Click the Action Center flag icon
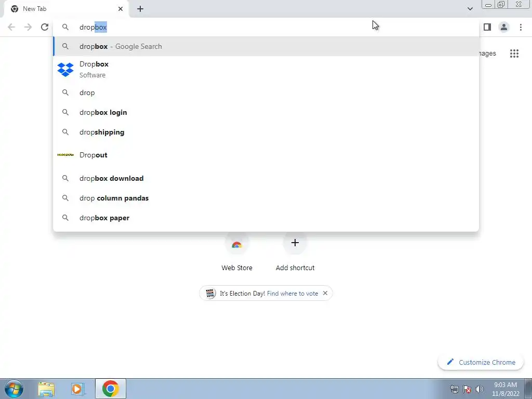 467,389
